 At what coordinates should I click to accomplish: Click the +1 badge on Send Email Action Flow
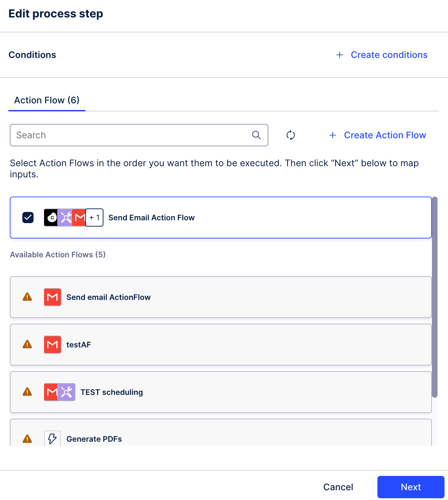pos(94,218)
